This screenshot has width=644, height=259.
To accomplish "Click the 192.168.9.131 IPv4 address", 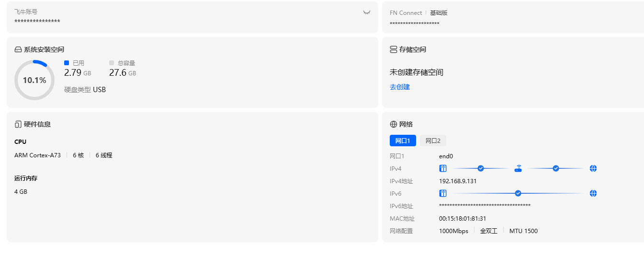I will click(x=458, y=181).
